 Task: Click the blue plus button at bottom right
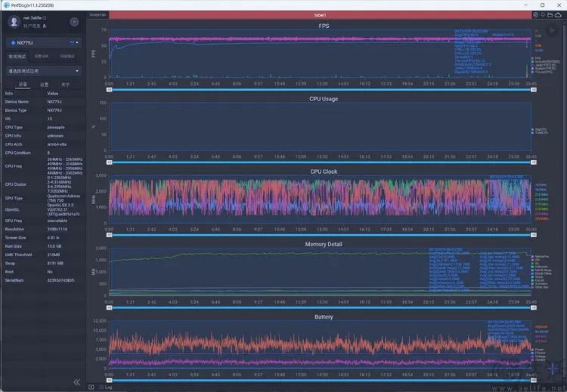[x=553, y=369]
